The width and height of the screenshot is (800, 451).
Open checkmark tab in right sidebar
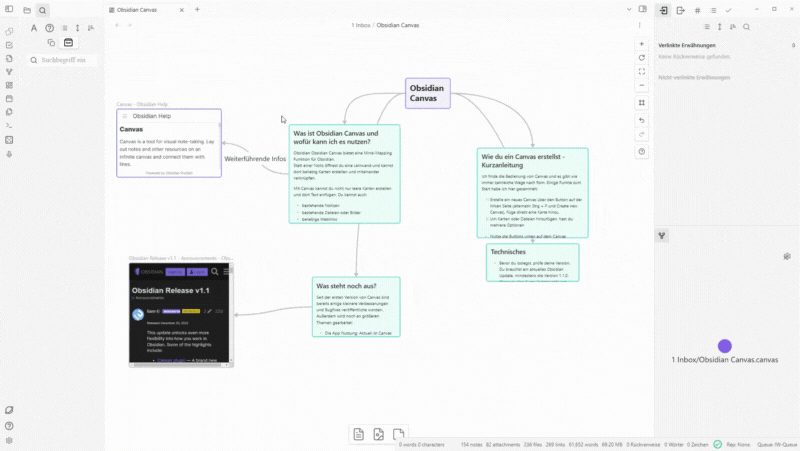[x=729, y=10]
